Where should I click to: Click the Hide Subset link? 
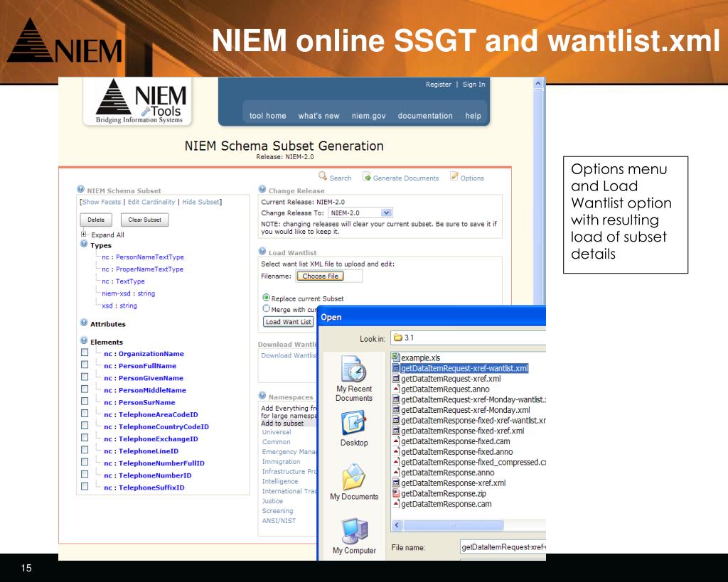click(x=200, y=202)
